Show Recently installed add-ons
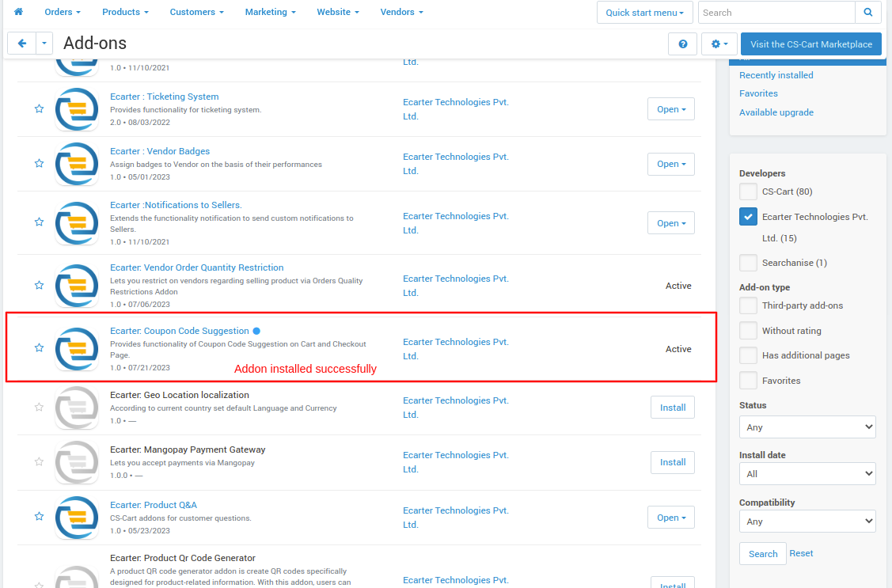The image size is (892, 588). pos(776,75)
